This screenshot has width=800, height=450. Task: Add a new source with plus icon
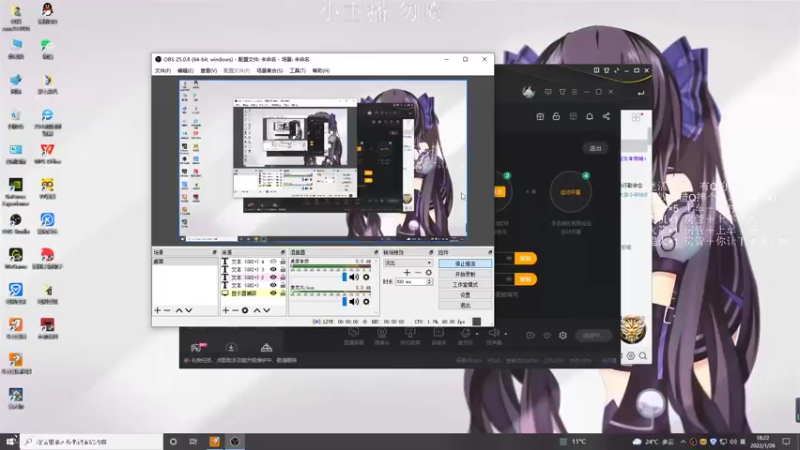pyautogui.click(x=226, y=310)
